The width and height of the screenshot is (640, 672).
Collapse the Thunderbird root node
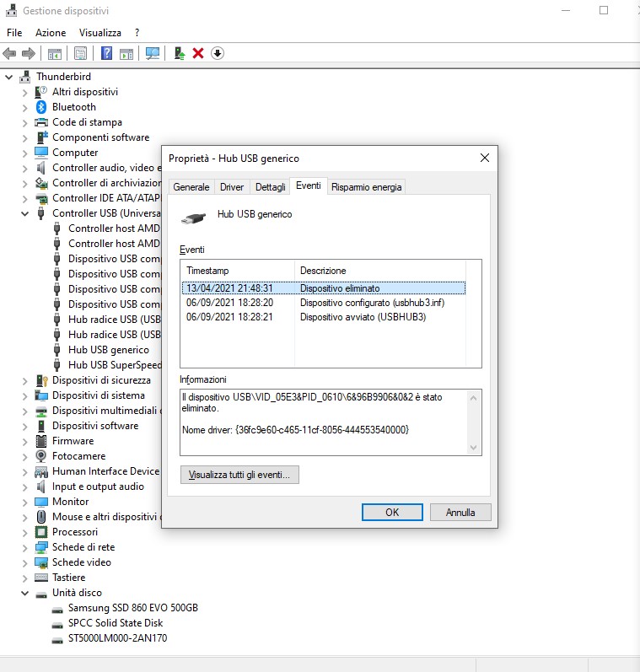[x=10, y=77]
